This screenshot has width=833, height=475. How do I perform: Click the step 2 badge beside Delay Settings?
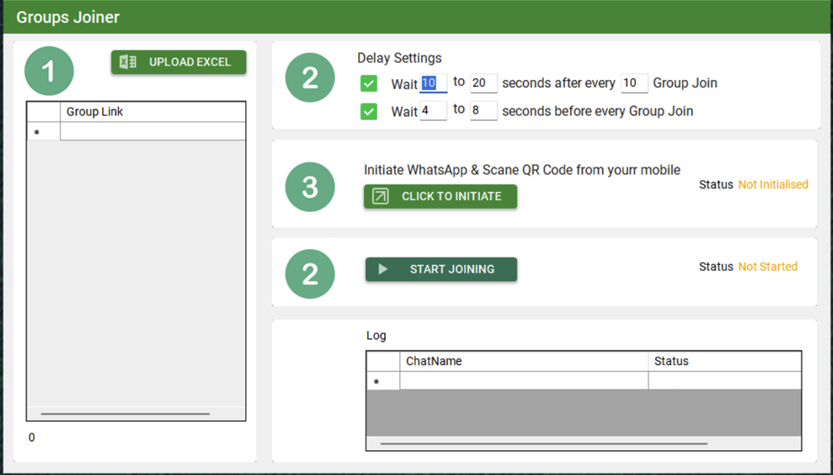pos(310,77)
